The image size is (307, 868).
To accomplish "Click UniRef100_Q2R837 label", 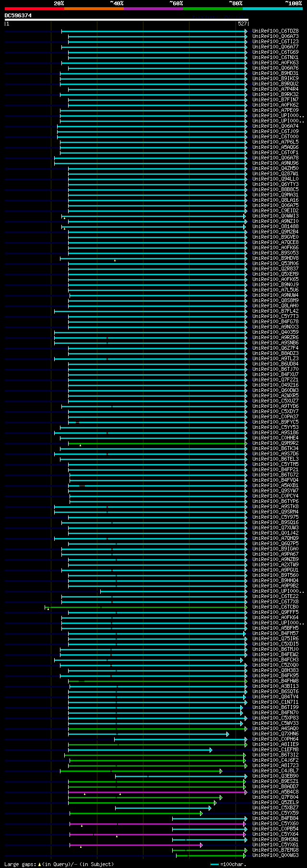I will tap(275, 269).
